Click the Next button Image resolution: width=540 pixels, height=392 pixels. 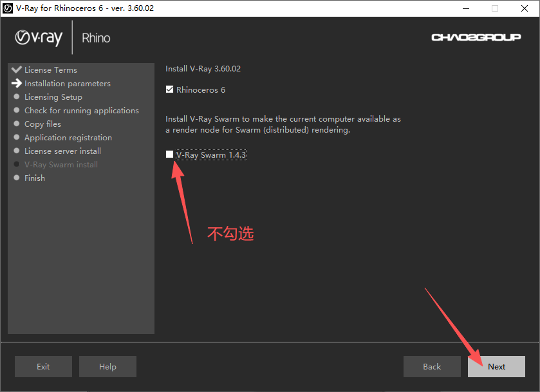[x=496, y=366]
